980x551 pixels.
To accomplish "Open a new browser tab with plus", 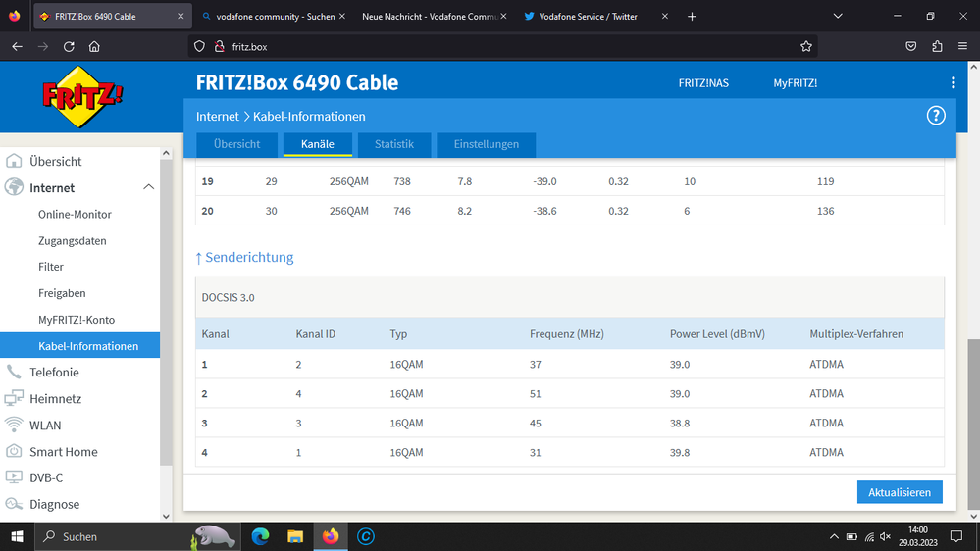I will [x=692, y=17].
